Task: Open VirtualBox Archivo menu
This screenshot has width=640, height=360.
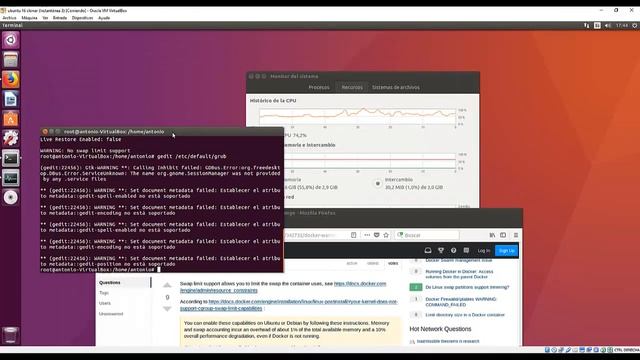Action: pyautogui.click(x=9, y=18)
